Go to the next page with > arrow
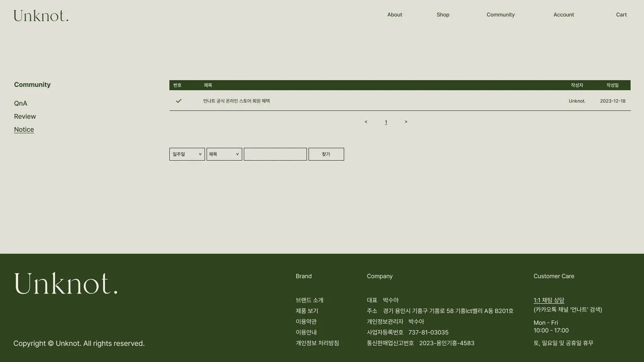Viewport: 644px width, 362px height. [x=406, y=122]
